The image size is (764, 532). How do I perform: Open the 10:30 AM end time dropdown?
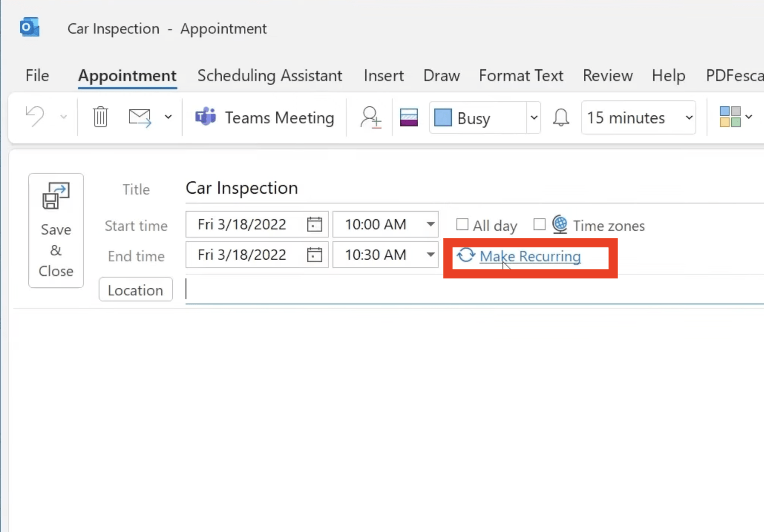coord(431,255)
